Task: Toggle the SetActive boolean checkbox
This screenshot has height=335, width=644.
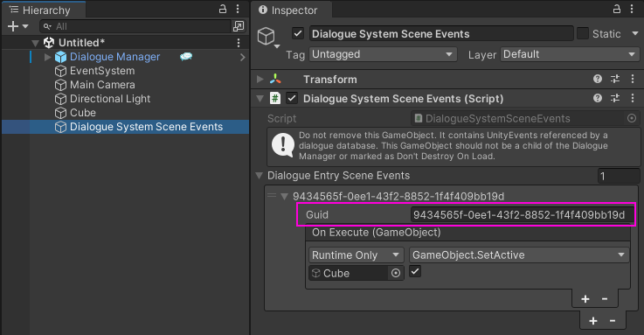Action: [x=415, y=271]
